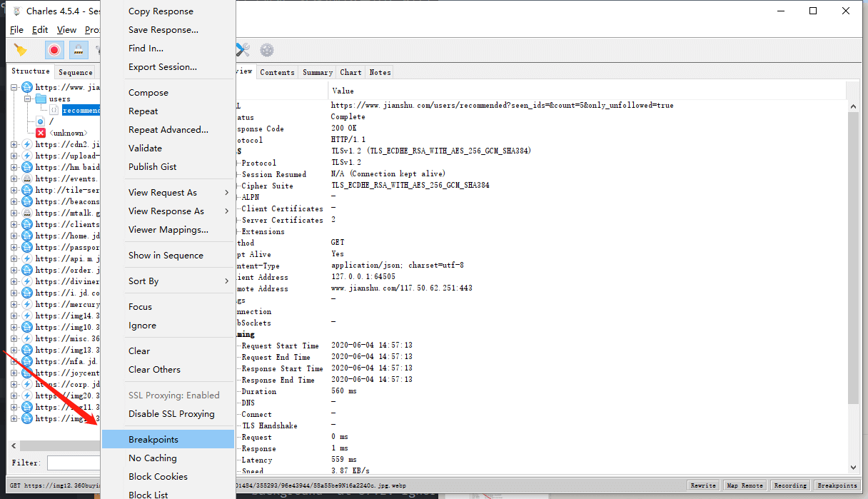
Task: Click the red X icon beside <unknown>
Action: point(41,133)
